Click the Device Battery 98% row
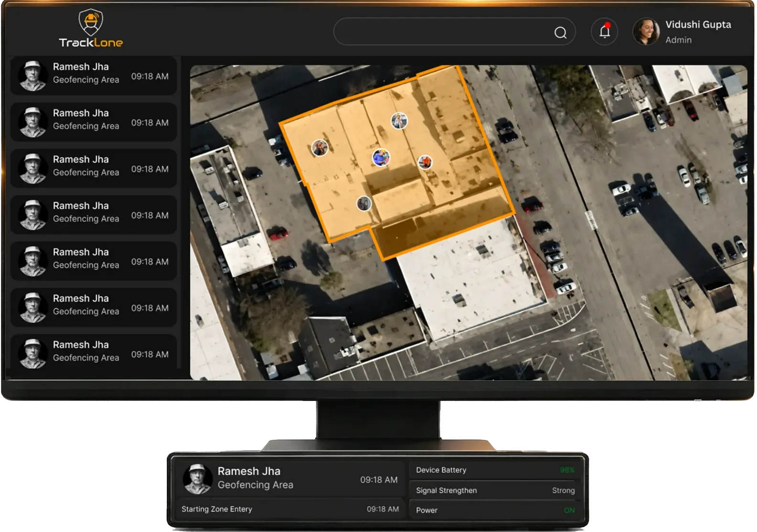Viewport: 757px width, 532px height. pyautogui.click(x=495, y=470)
